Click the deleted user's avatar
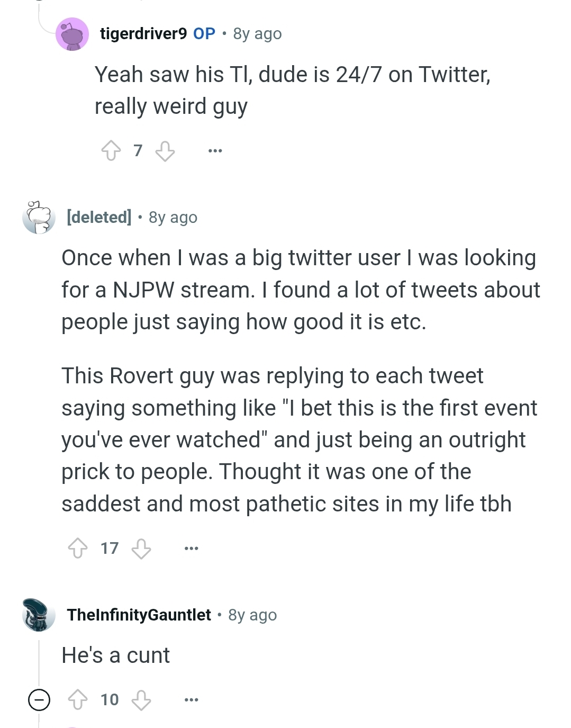The height and width of the screenshot is (728, 571). tap(39, 217)
